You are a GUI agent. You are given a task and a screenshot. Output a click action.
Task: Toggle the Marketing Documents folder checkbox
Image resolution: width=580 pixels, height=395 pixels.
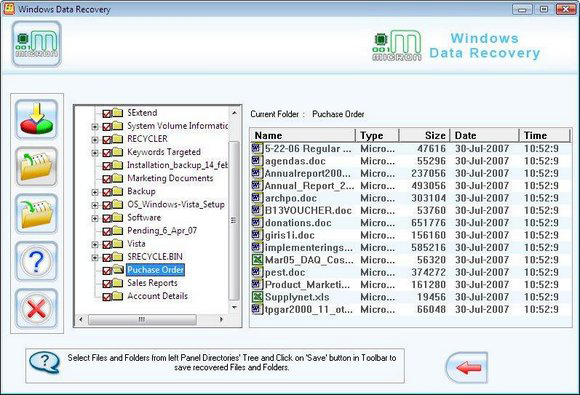[107, 179]
